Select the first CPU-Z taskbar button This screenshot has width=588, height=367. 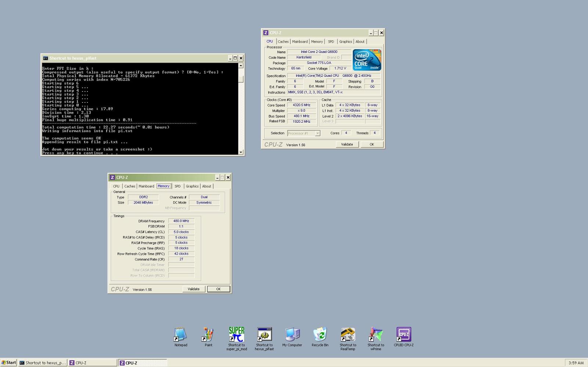click(93, 363)
